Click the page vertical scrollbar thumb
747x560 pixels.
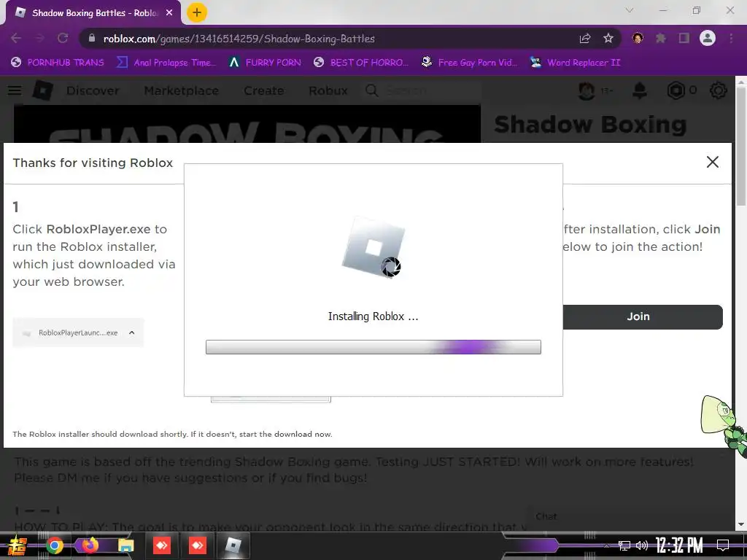[x=741, y=145]
